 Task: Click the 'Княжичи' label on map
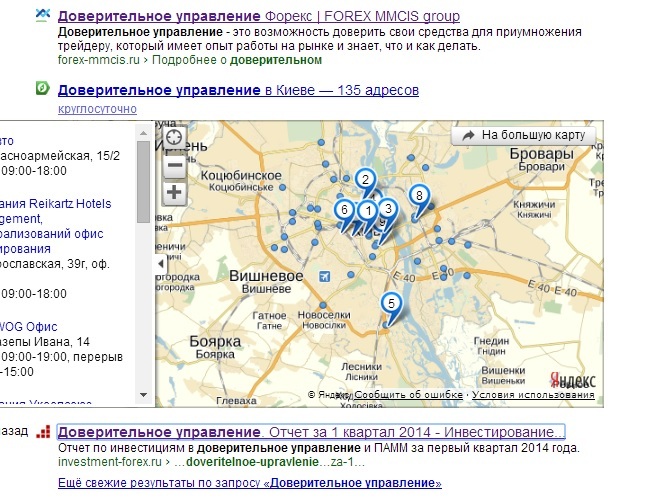[534, 204]
